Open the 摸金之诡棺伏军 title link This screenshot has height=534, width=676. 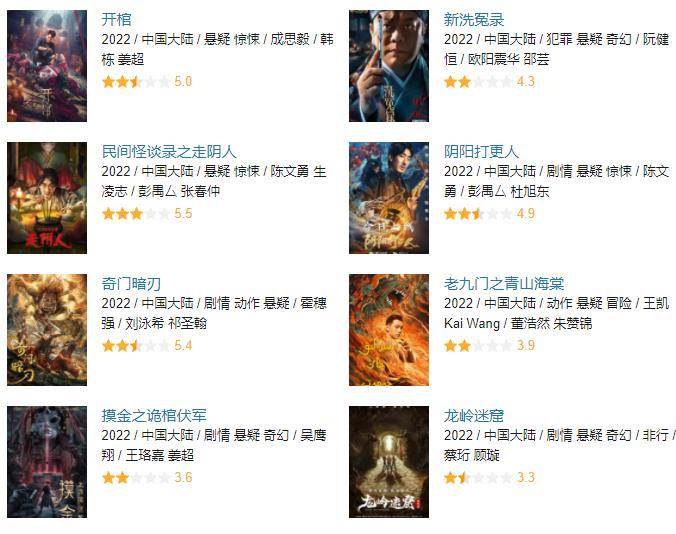coord(154,415)
